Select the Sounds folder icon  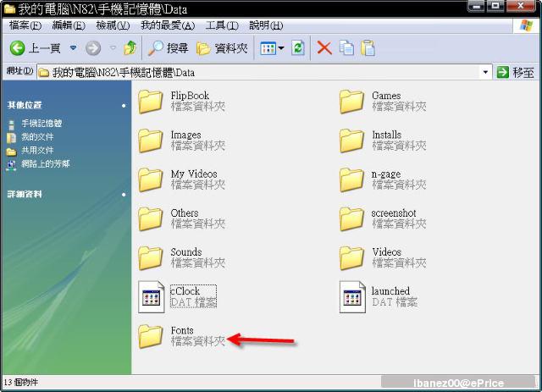point(151,258)
